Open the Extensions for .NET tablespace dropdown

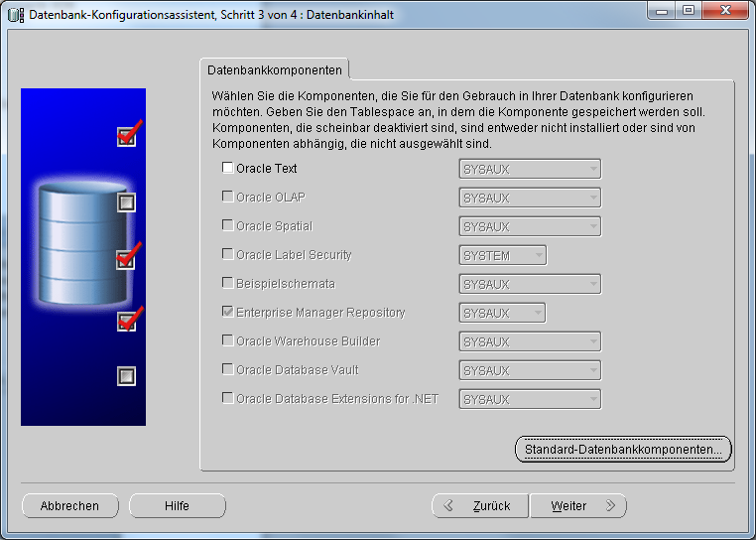pyautogui.click(x=530, y=399)
